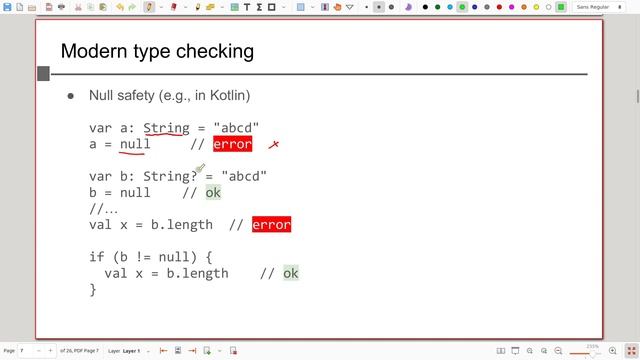Undo the last action

(x=120, y=7)
